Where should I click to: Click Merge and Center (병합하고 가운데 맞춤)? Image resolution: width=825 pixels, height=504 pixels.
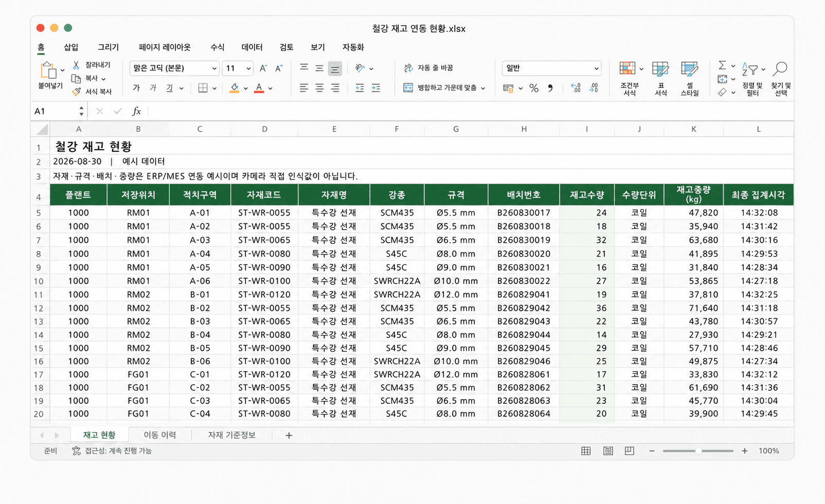coord(444,88)
